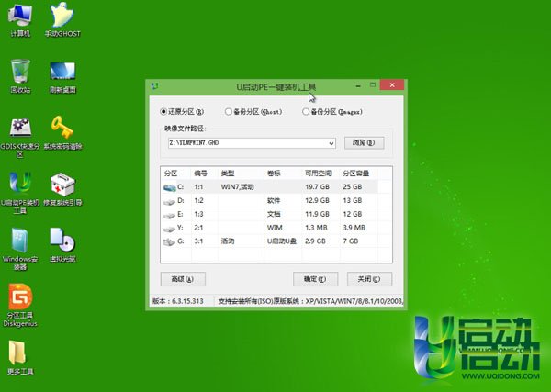Click the 25 GB capacity cell
Viewport: 551px width, 392px height.
[x=353, y=187]
